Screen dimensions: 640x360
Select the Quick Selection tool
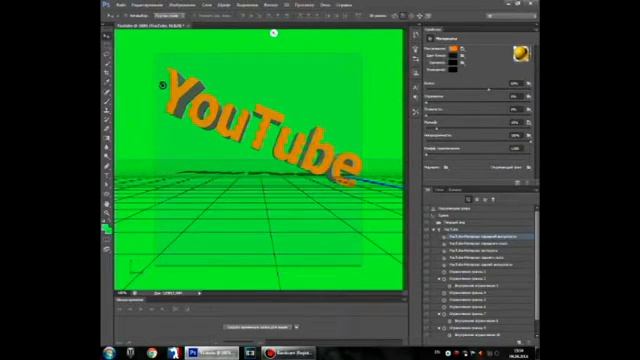pos(107,64)
